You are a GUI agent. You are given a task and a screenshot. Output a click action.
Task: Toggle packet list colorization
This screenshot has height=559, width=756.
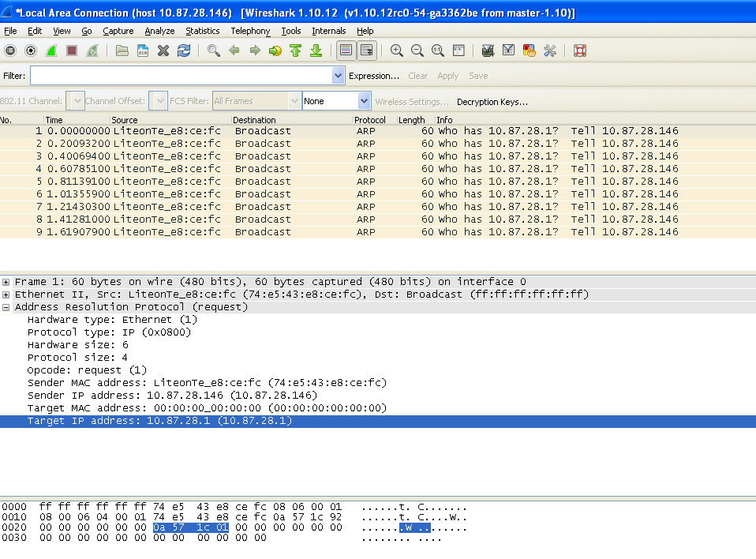tap(346, 51)
